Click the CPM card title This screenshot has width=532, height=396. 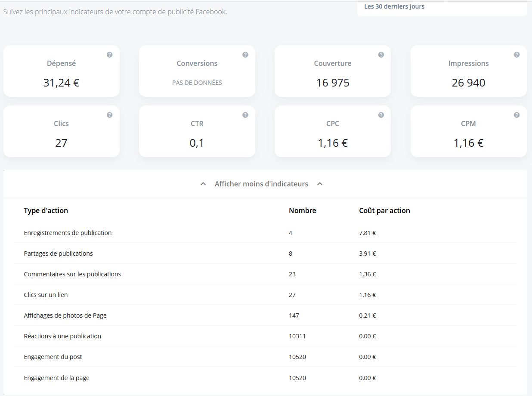click(468, 124)
